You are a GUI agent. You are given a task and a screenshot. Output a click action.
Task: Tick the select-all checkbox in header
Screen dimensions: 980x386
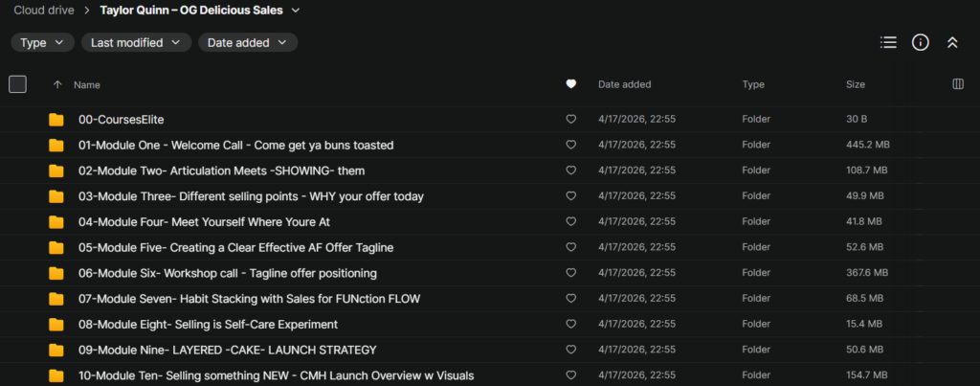point(17,84)
